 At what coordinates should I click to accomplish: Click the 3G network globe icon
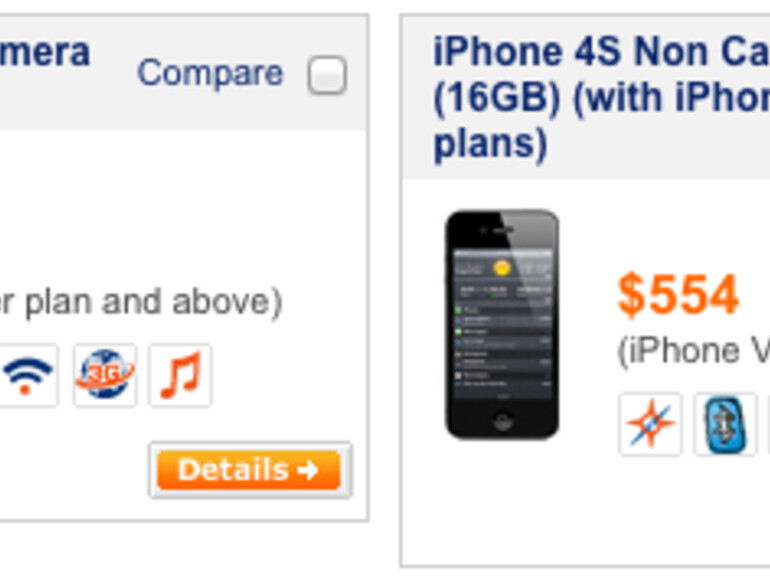coord(105,376)
